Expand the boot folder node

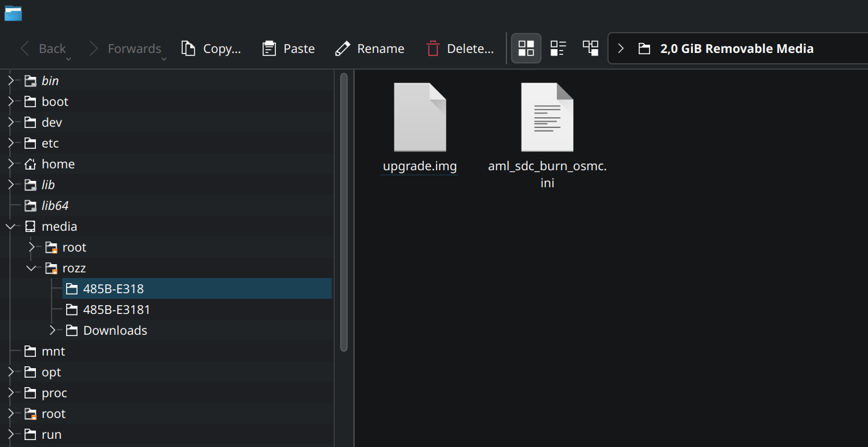[x=11, y=102]
